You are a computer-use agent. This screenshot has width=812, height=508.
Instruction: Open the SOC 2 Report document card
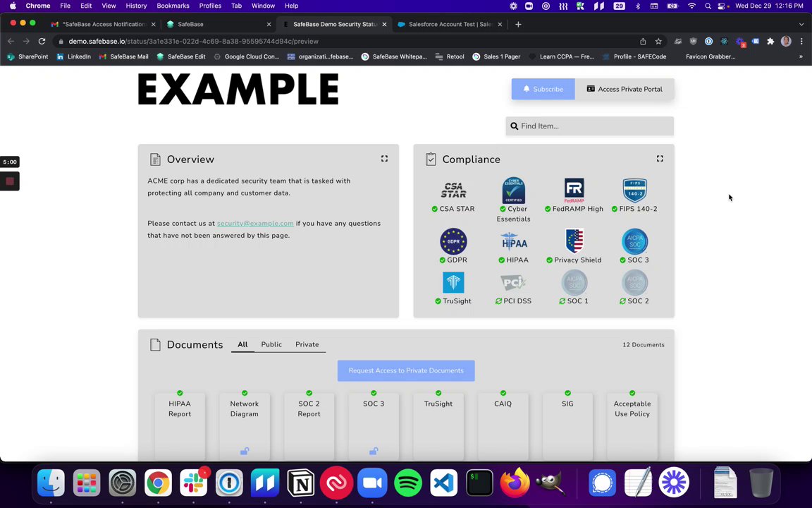pos(309,426)
